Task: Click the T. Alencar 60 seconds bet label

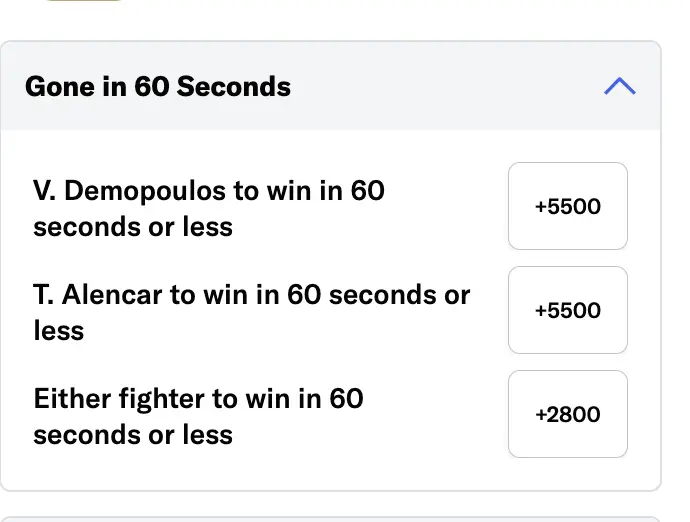Action: [251, 312]
